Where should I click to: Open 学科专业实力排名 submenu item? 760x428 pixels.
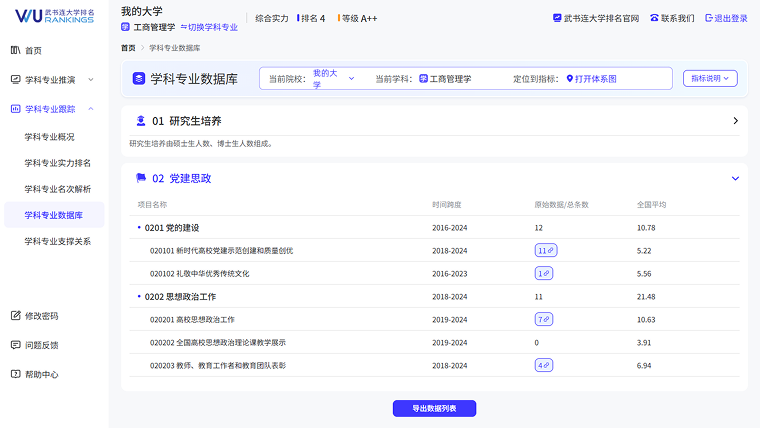click(58, 163)
